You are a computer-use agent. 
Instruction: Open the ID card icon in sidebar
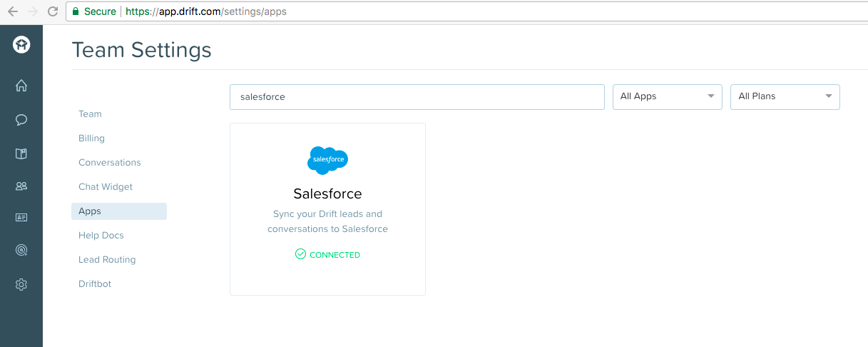click(x=21, y=218)
